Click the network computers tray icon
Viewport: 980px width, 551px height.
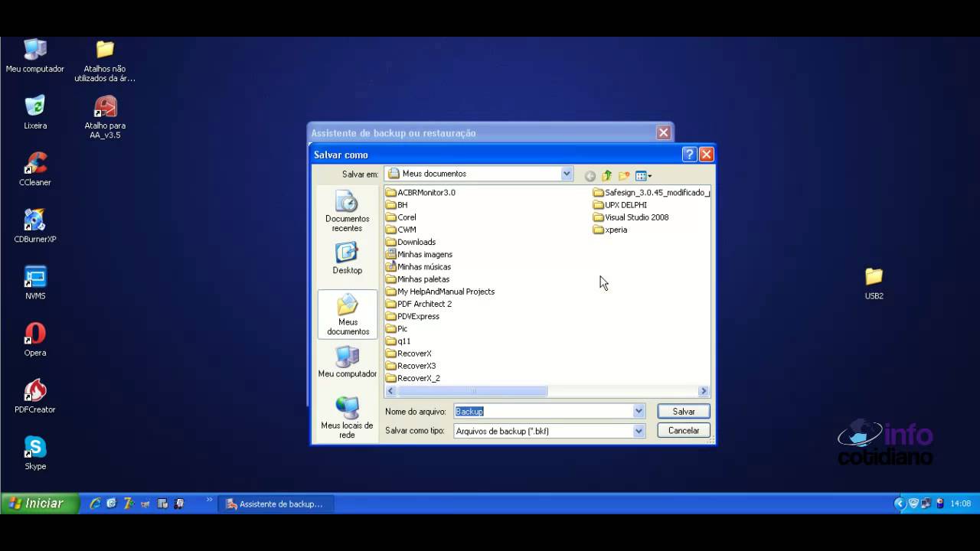tap(926, 504)
